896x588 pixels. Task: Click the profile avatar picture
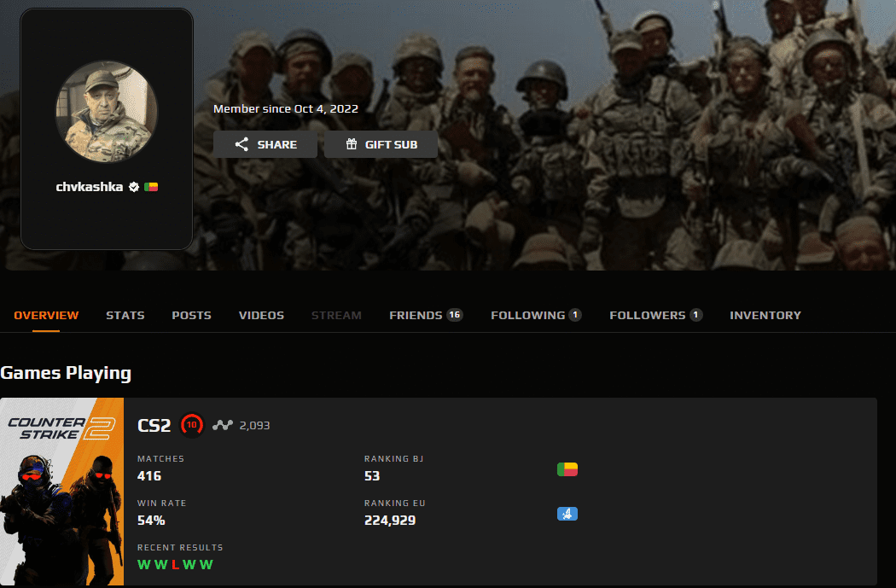[x=107, y=112]
